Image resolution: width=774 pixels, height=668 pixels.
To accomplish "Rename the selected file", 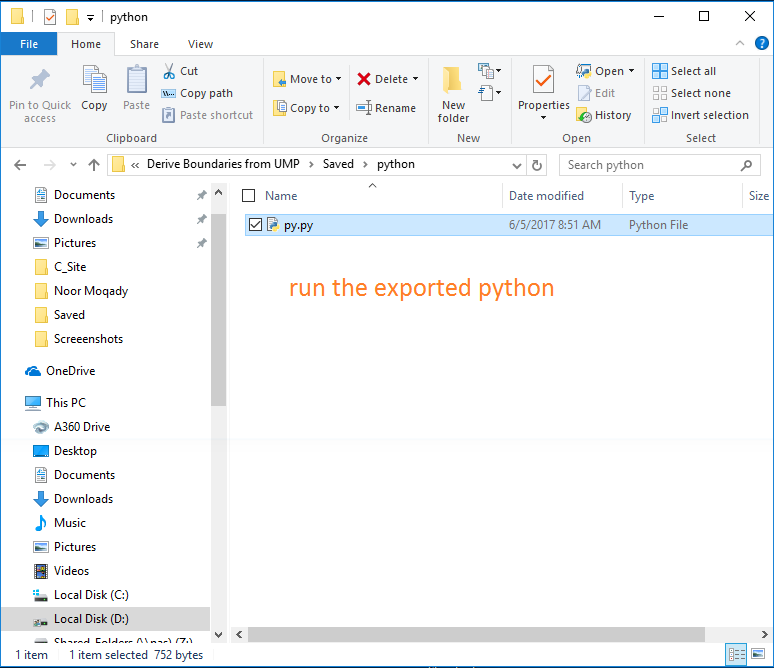I will click(386, 108).
